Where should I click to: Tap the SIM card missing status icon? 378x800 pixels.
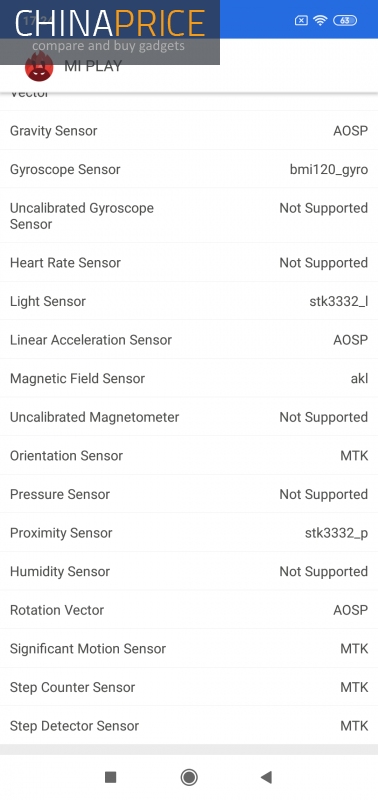[x=301, y=20]
